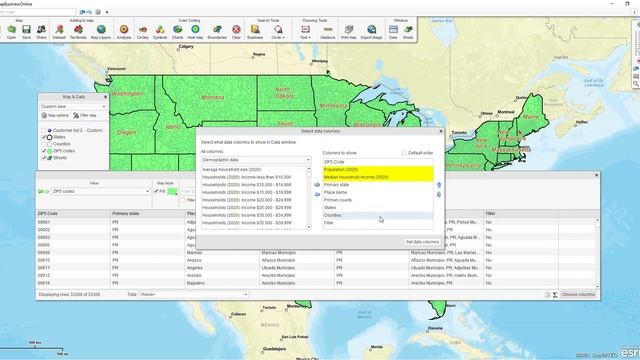Open the Territories tool
The image size is (640, 360).
tap(78, 32)
